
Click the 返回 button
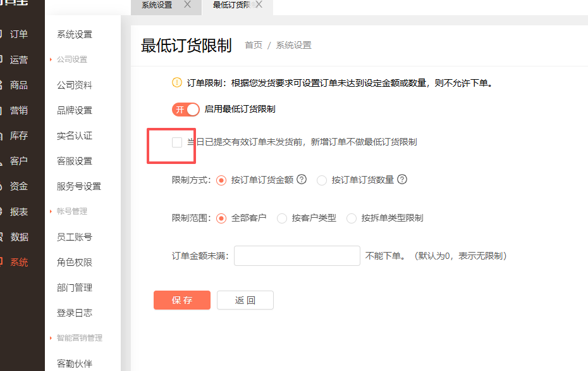point(245,300)
